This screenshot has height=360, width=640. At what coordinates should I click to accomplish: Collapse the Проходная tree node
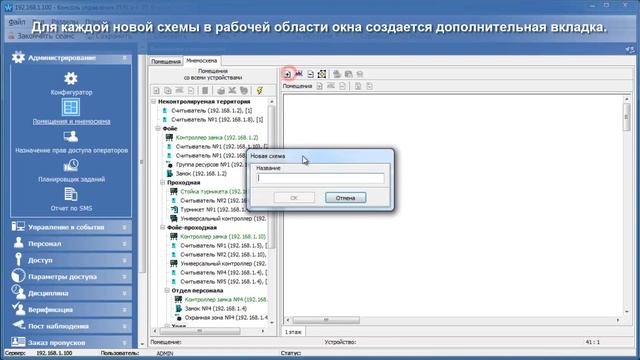tap(162, 182)
